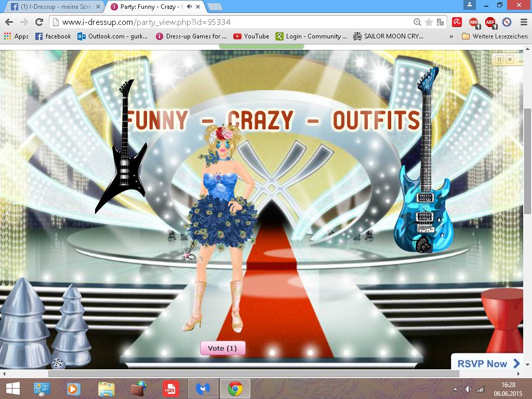Bookmark this page with the star icon

click(429, 22)
